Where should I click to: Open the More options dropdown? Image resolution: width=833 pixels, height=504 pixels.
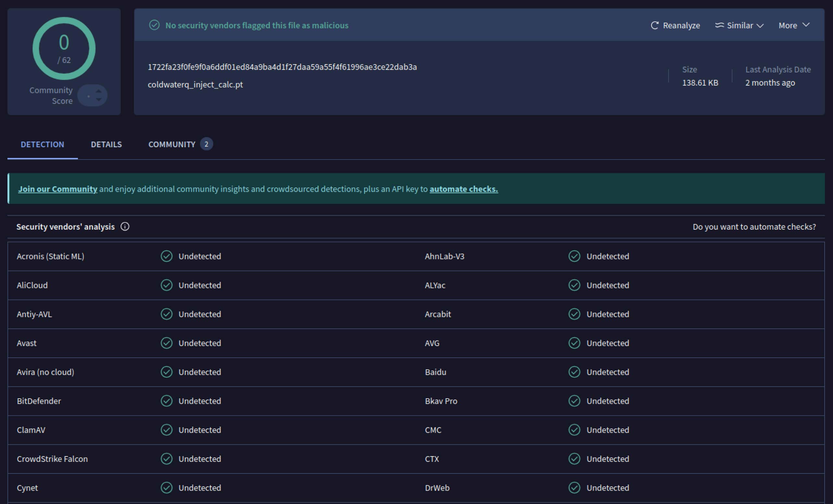click(x=794, y=25)
